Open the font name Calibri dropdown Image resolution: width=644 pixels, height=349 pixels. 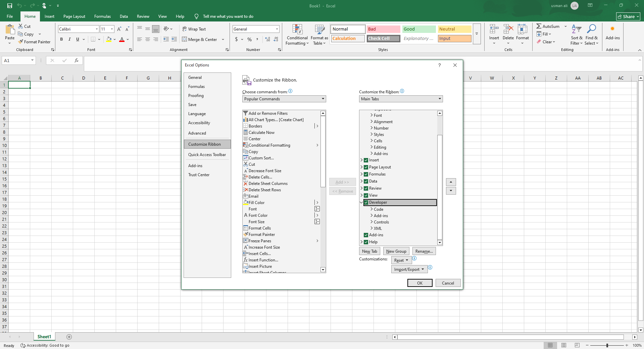97,29
